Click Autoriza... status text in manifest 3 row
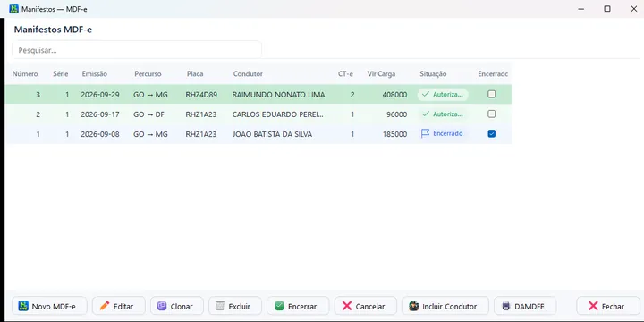This screenshot has height=322, width=644. (448, 95)
